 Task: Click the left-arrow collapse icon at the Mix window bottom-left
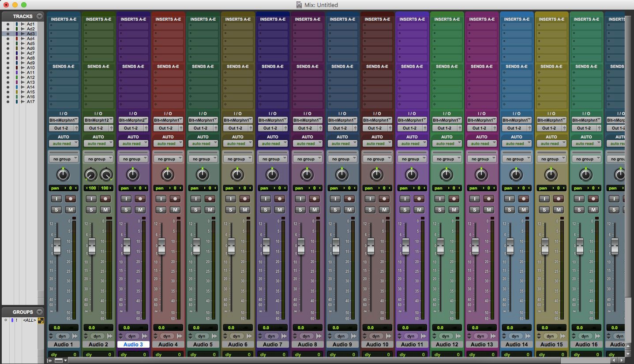point(50,360)
